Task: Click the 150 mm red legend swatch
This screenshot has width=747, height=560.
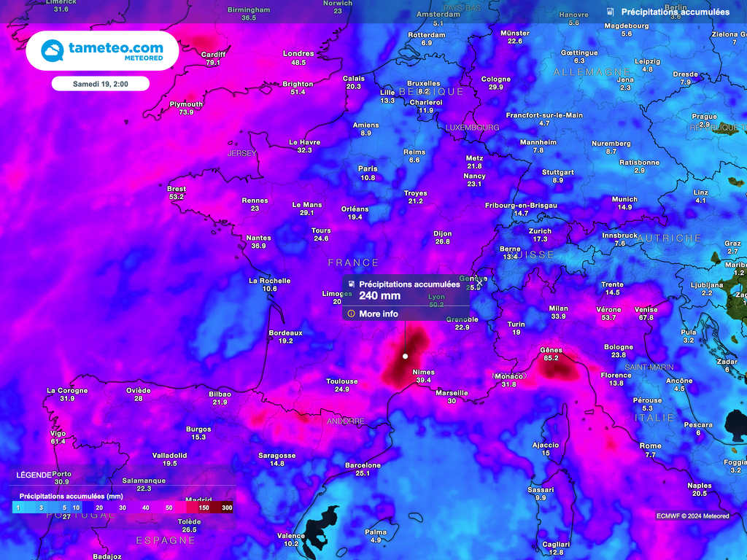Action: click(203, 507)
